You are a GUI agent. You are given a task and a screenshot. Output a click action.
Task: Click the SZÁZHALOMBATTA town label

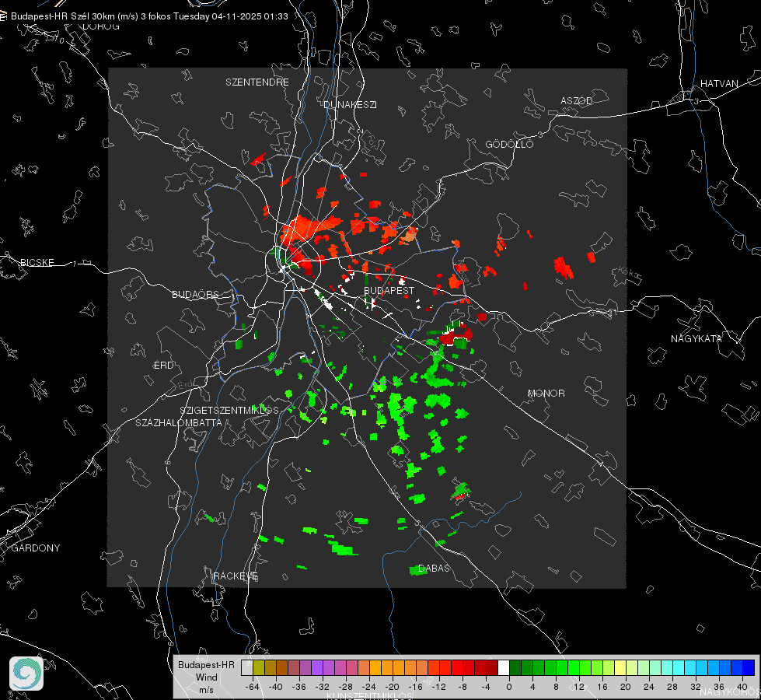click(x=179, y=422)
